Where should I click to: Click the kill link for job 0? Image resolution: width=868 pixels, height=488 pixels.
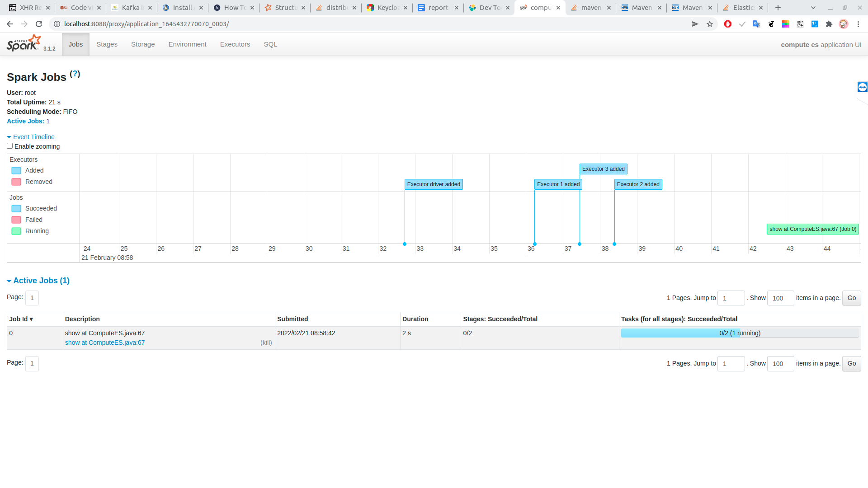point(266,343)
